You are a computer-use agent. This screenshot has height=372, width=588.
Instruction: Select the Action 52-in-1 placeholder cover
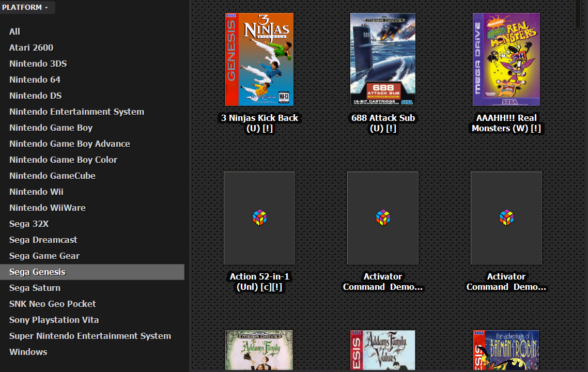259,218
